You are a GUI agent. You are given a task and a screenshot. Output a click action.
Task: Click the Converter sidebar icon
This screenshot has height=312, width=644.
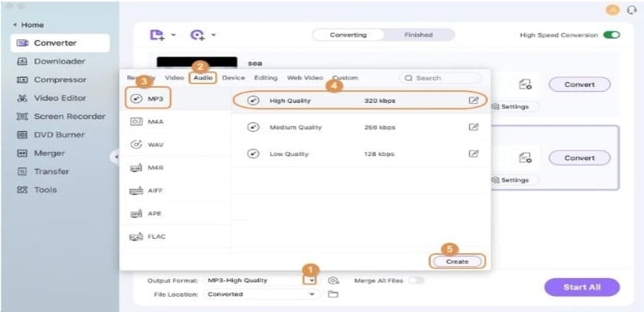(23, 43)
